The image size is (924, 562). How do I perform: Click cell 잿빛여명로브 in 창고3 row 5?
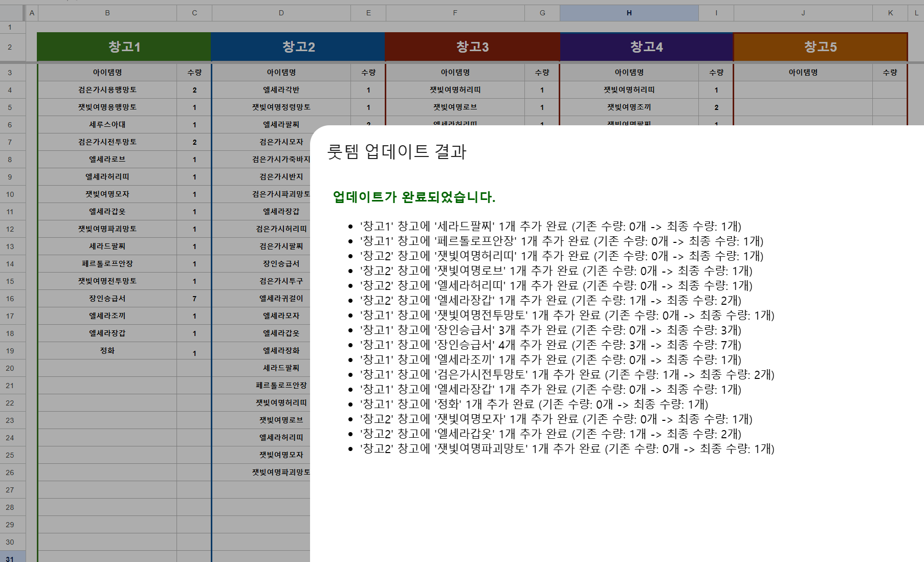455,107
